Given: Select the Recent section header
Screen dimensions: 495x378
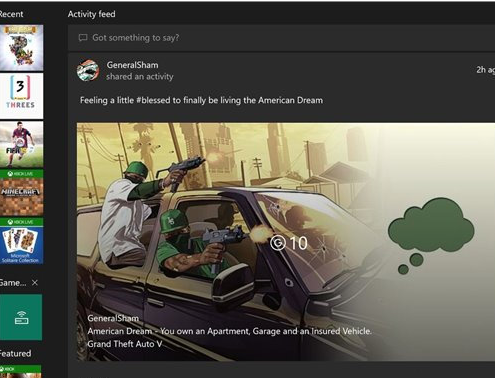Looking at the screenshot, I should click(11, 14).
